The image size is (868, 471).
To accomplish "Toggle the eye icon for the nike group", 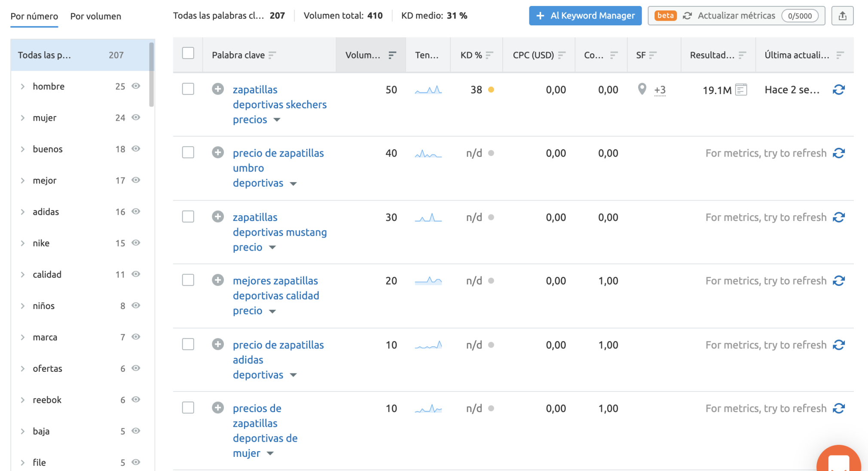I will [x=136, y=243].
